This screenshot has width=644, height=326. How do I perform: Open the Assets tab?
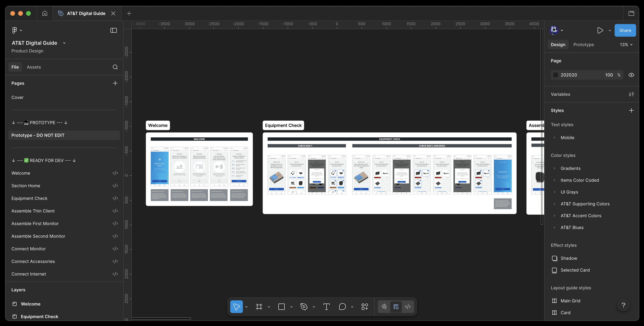pos(34,67)
